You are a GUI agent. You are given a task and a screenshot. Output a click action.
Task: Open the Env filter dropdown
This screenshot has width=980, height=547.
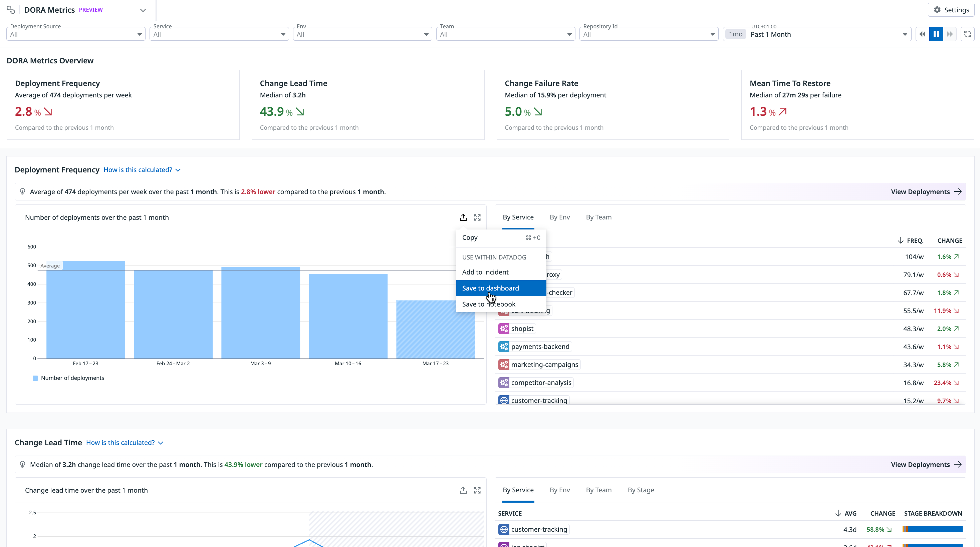pos(362,34)
